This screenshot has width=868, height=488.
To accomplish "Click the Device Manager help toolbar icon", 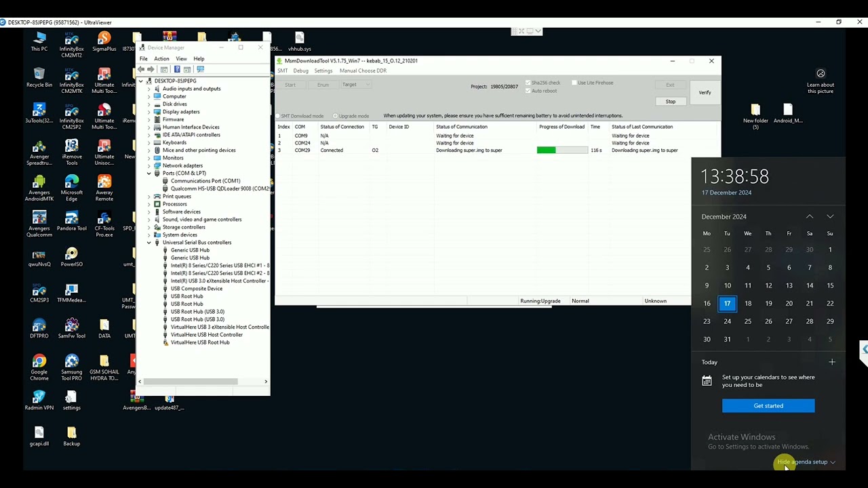I will pyautogui.click(x=177, y=69).
